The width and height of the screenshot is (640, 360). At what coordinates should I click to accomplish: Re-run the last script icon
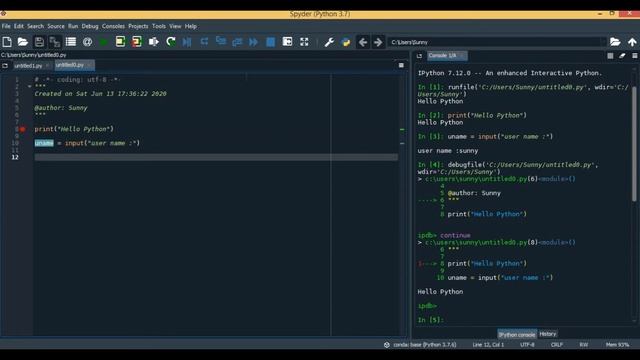point(171,42)
